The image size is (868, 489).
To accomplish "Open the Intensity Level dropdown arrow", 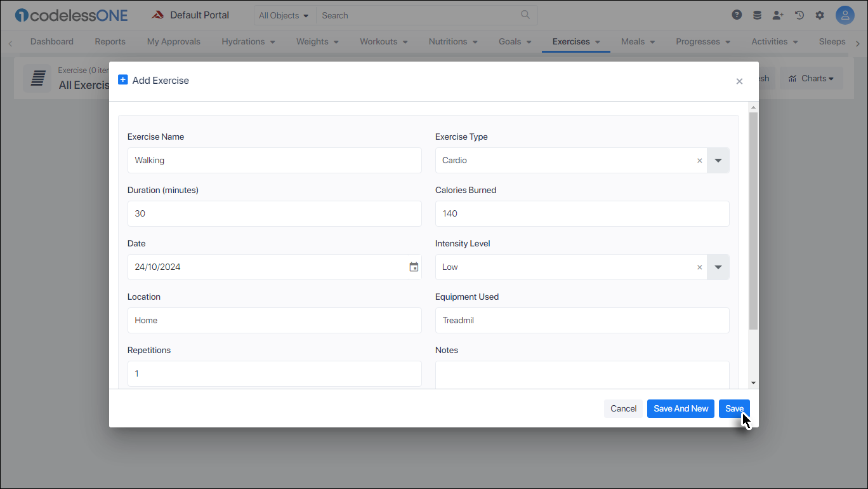I will coord(718,267).
